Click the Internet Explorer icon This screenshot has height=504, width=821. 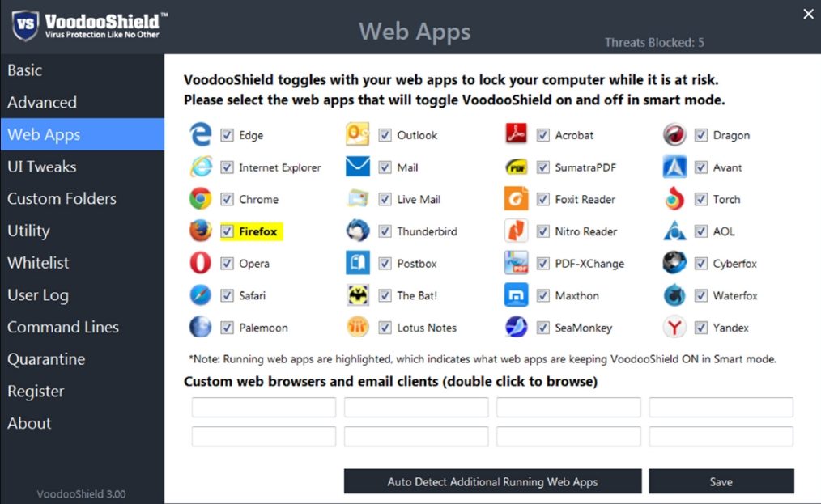tap(201, 167)
